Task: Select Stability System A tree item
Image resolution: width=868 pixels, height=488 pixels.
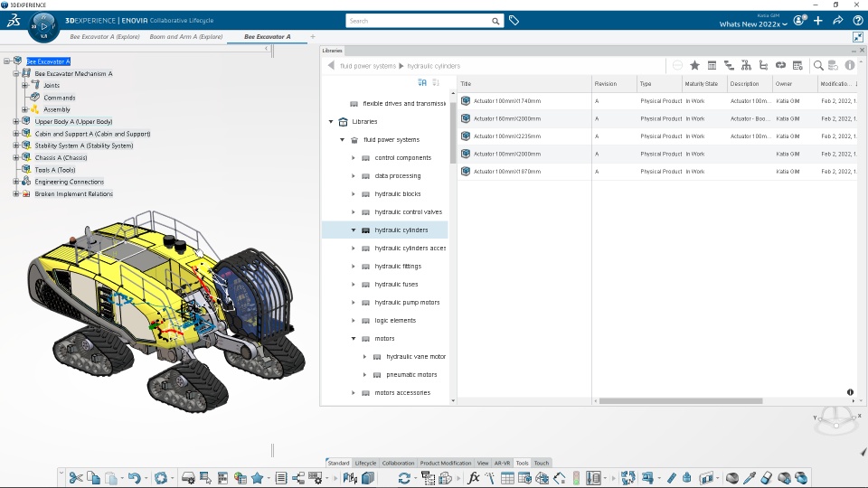Action: click(x=83, y=145)
